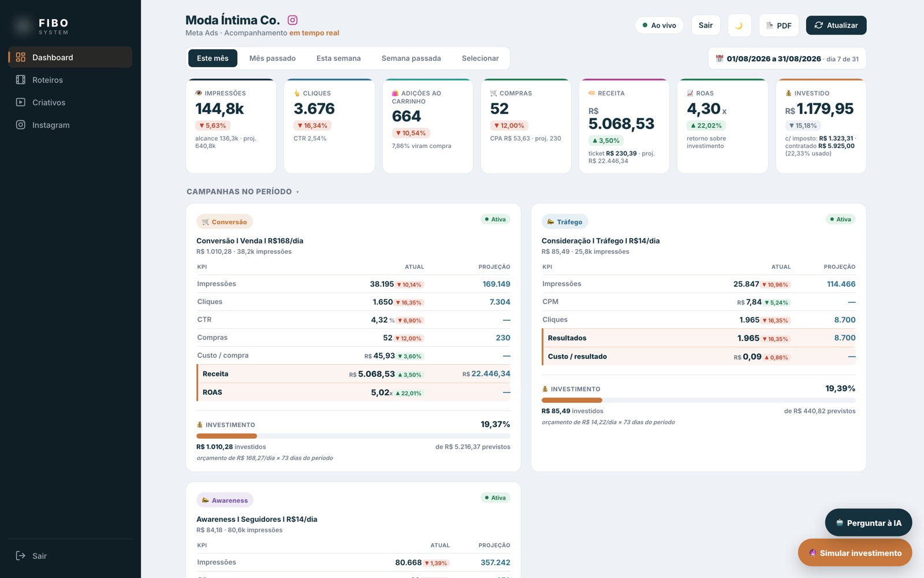The height and width of the screenshot is (578, 924).
Task: Click Cliques value 3.676
Action: pyautogui.click(x=314, y=109)
